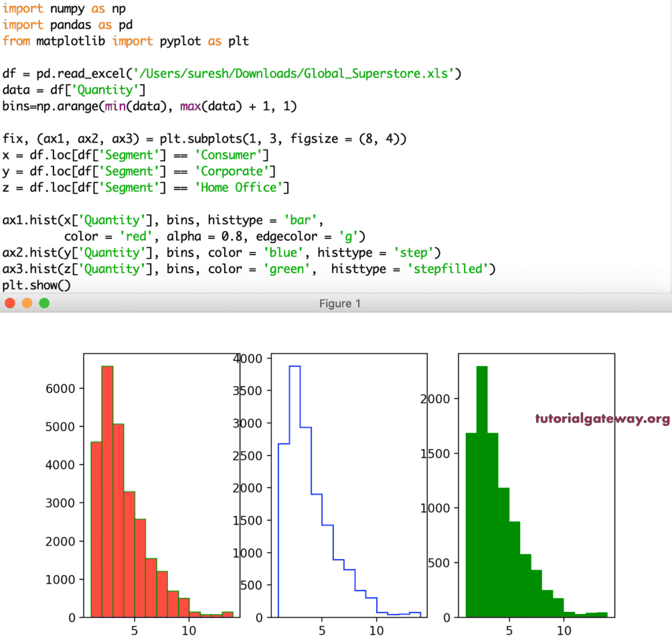Click the 'stepfilled' histtype string
This screenshot has width=672, height=638.
point(448,269)
